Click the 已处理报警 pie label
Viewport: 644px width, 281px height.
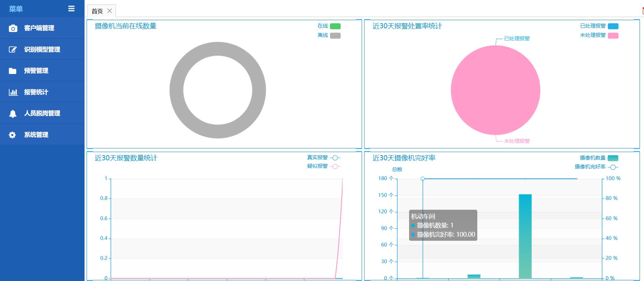point(517,39)
